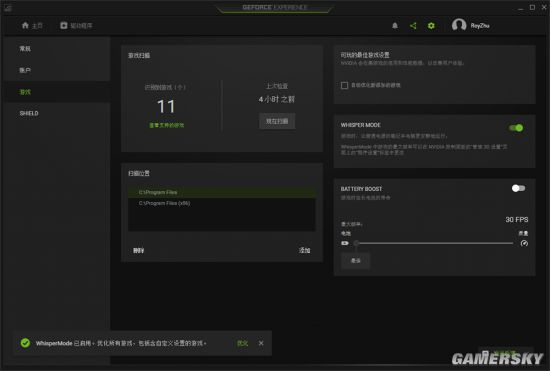
Task: Check the auto-optimize new games checkbox
Action: point(344,85)
